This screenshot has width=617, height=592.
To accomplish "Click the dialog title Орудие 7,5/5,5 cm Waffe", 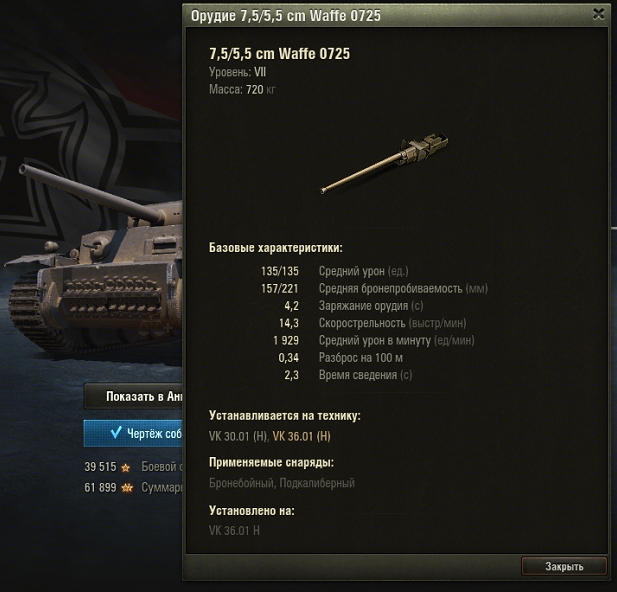I will point(286,16).
